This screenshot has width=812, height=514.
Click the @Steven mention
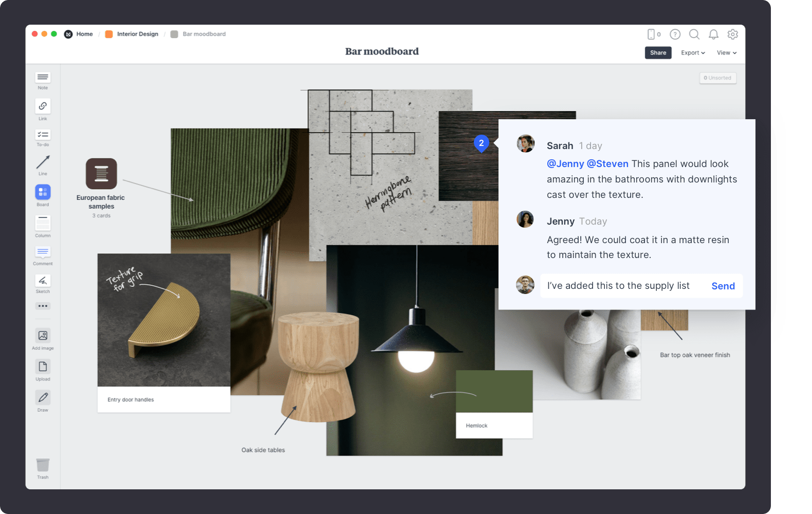pos(607,164)
